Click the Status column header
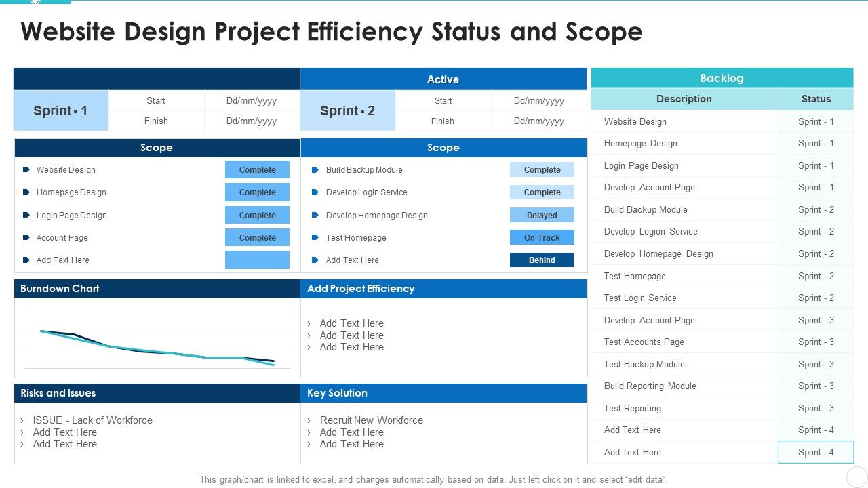The height and width of the screenshot is (488, 868). 816,99
